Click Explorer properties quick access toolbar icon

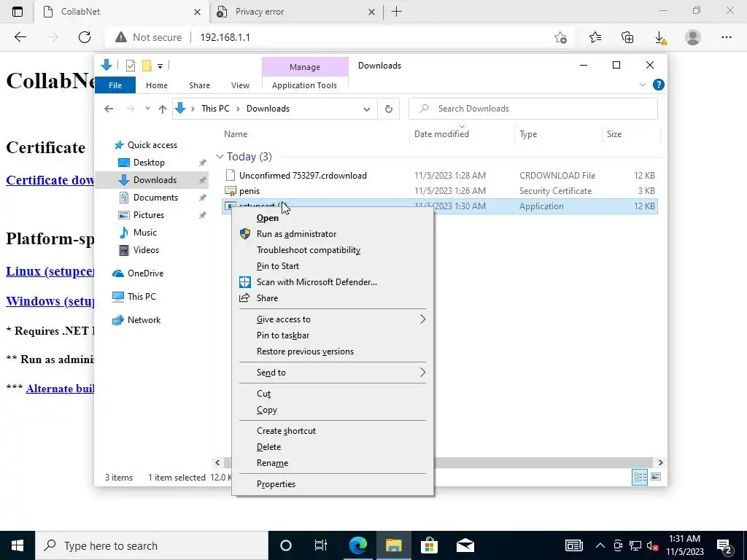pyautogui.click(x=130, y=66)
